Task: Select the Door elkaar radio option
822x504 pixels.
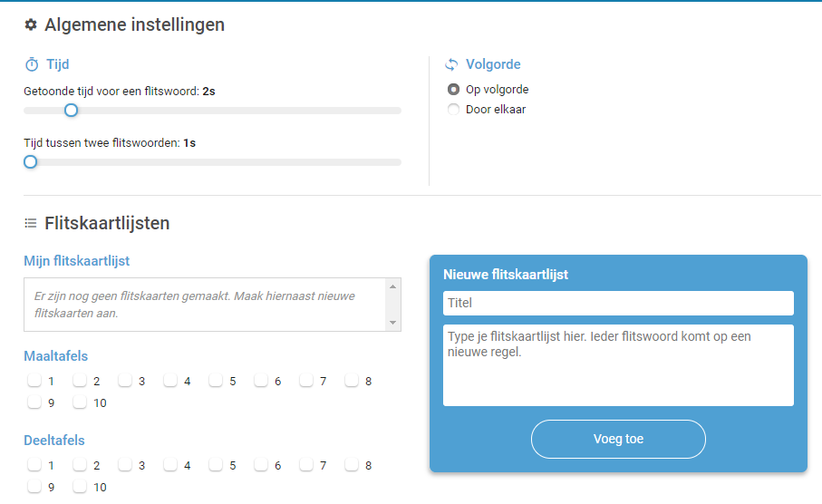Action: point(453,110)
